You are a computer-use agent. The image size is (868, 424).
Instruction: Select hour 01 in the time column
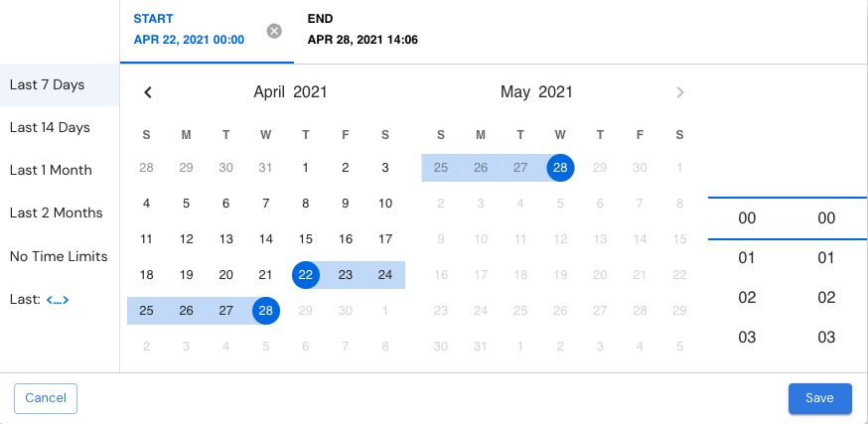(747, 258)
